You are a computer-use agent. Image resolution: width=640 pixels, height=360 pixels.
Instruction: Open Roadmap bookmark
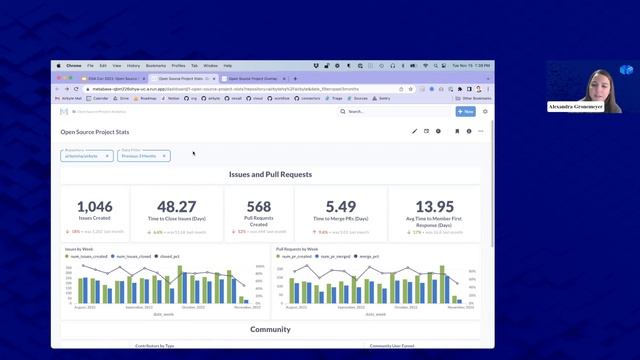(x=145, y=98)
